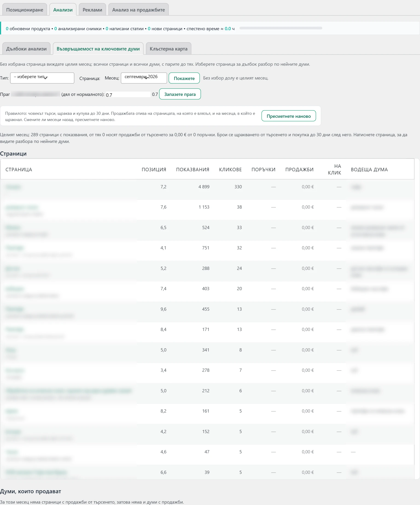Screen dimensions: 420x505
Task: Click the СТРАНИЦА column header
Action: (19, 169)
